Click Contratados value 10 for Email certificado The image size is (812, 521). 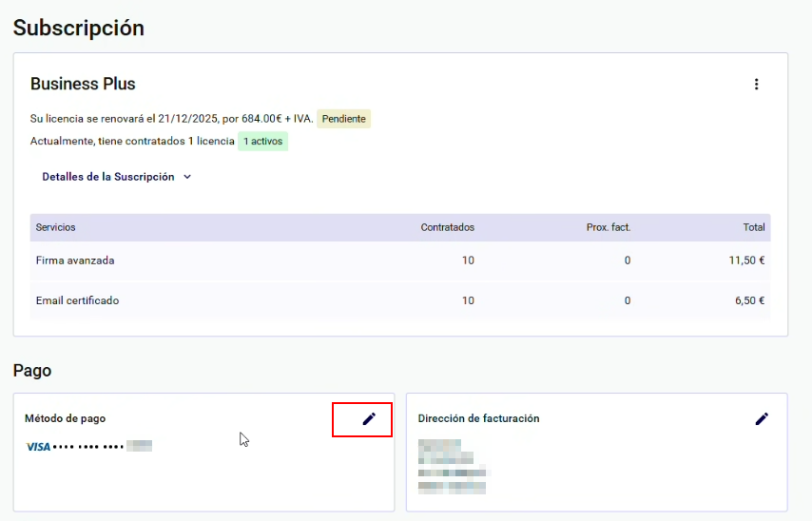pos(468,300)
